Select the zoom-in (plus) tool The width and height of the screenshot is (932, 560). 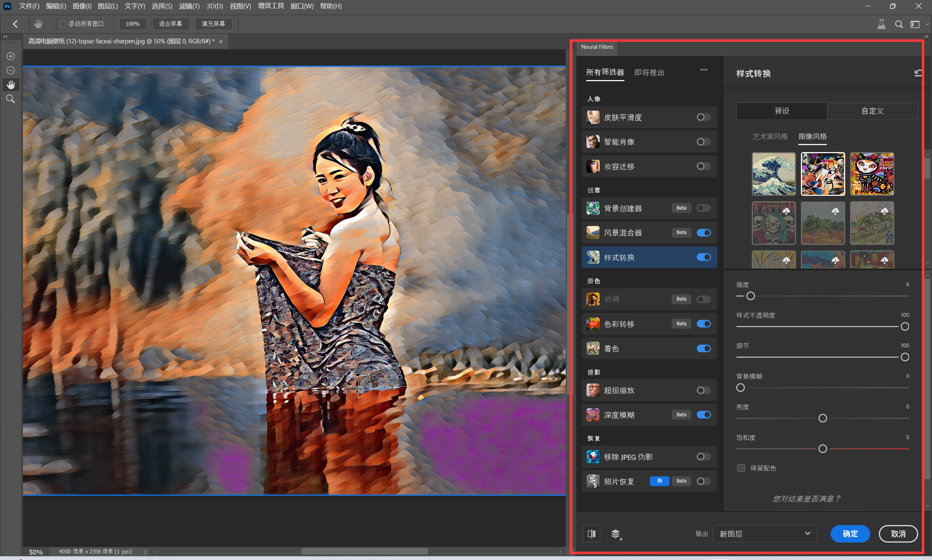[11, 56]
